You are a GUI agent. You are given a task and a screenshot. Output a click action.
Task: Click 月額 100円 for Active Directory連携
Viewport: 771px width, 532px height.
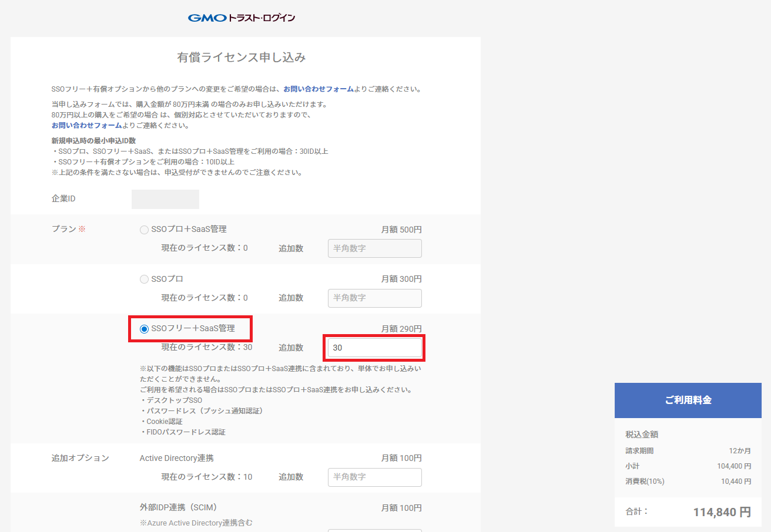click(x=401, y=458)
